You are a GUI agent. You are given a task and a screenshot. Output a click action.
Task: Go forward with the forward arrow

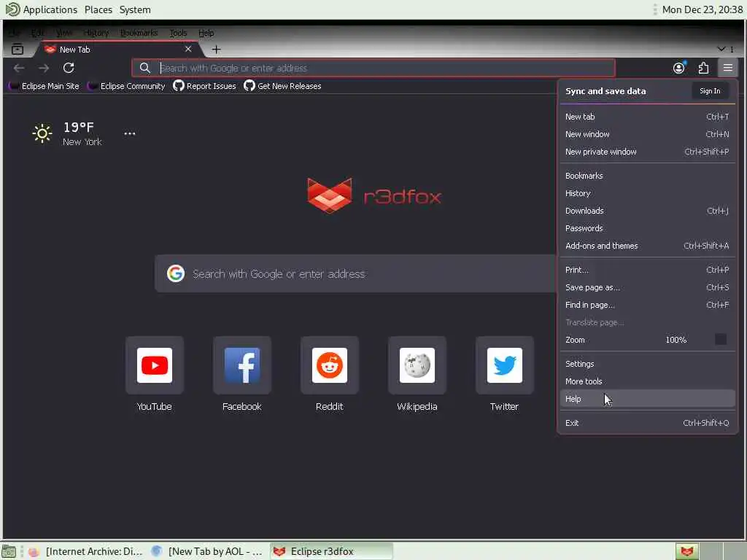pyautogui.click(x=44, y=68)
